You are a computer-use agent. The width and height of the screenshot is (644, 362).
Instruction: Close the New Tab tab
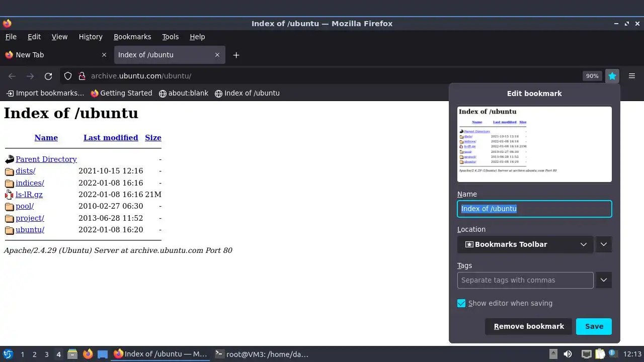[x=104, y=55]
